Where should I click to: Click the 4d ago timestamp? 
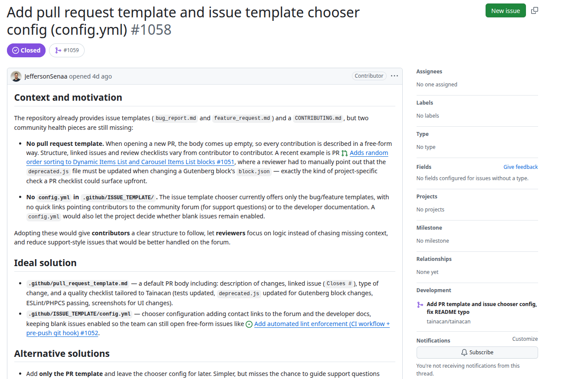coord(102,76)
